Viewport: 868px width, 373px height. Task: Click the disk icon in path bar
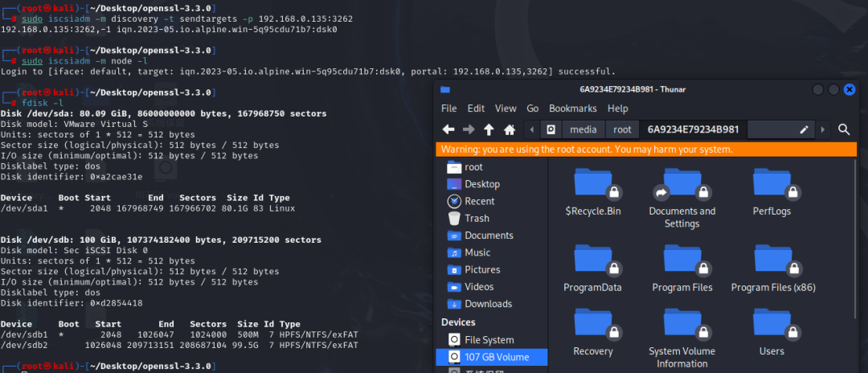(551, 129)
